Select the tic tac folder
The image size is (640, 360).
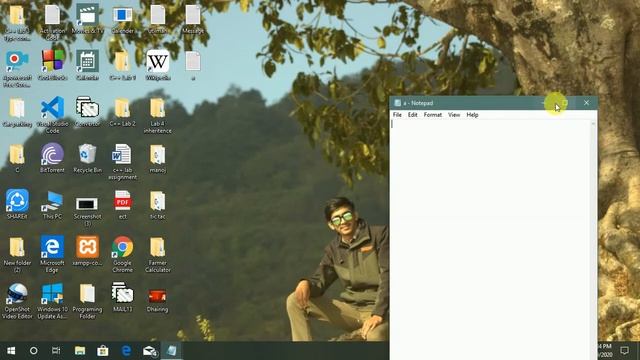coord(158,204)
